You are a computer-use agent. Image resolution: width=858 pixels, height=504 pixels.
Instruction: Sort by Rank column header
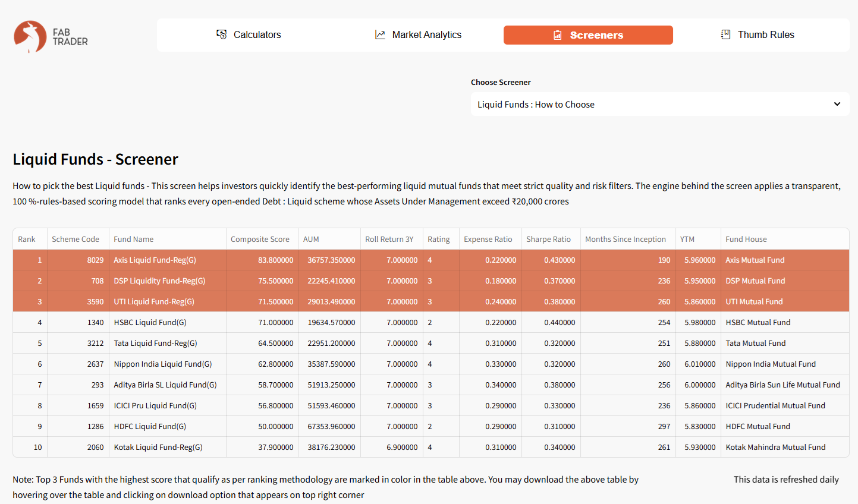tap(30, 239)
